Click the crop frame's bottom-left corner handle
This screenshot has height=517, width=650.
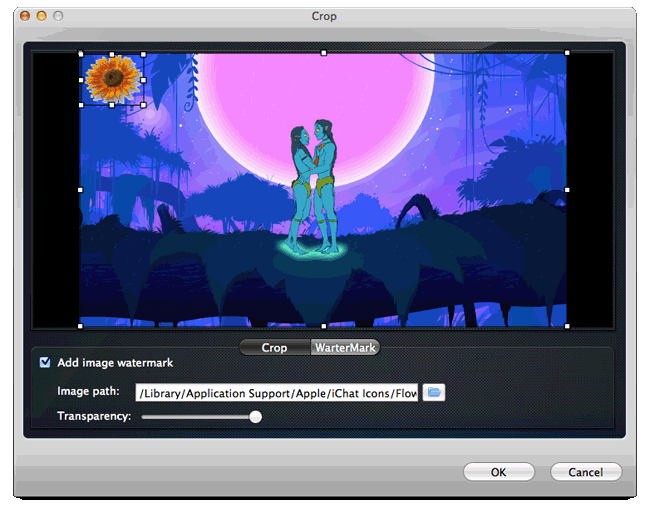tap(80, 326)
